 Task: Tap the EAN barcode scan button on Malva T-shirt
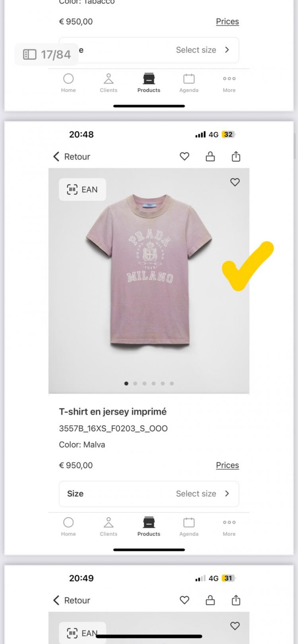tap(83, 190)
